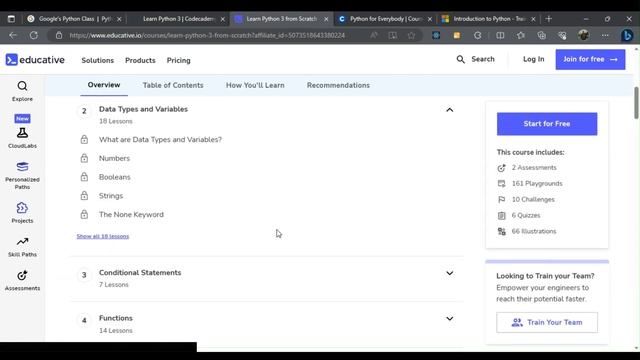The image size is (640, 360).
Task: Open browser Settings and more menu
Action: 605,36
